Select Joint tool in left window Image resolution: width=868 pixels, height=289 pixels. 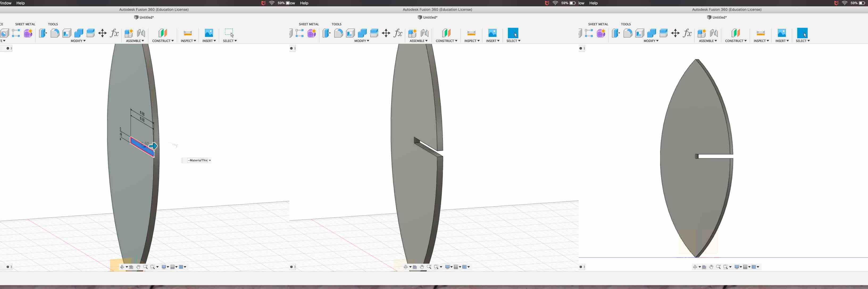tap(141, 33)
